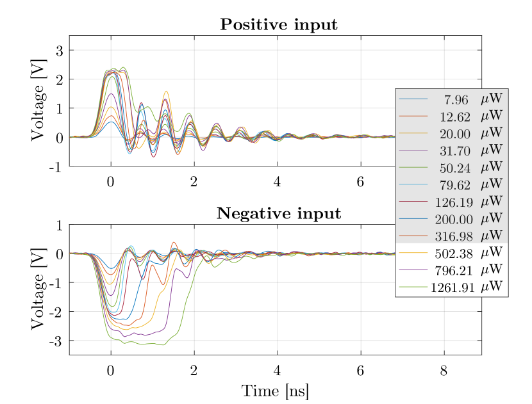Select the 50.24 µW legend entry
This screenshot has width=532, height=404.
[451, 168]
